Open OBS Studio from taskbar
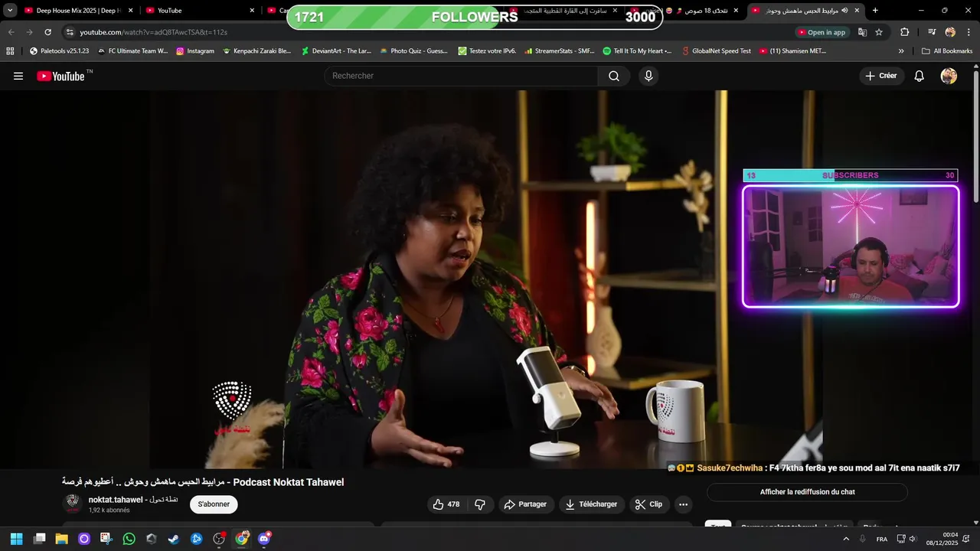Image resolution: width=980 pixels, height=551 pixels. coord(219,539)
